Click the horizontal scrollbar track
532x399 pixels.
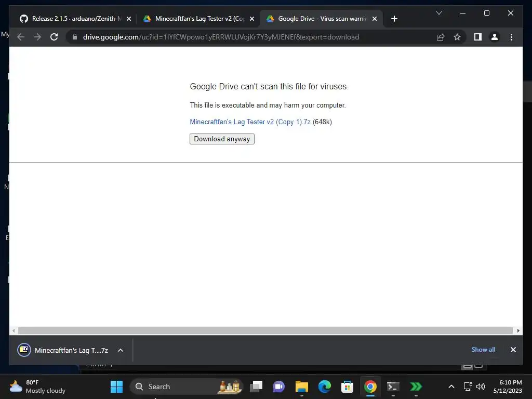[265, 330]
